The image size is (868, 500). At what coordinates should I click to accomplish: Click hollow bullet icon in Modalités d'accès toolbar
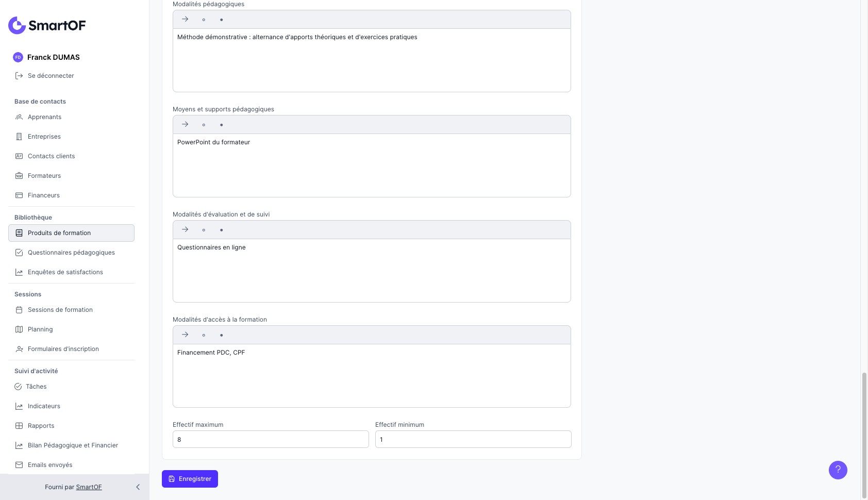[204, 335]
